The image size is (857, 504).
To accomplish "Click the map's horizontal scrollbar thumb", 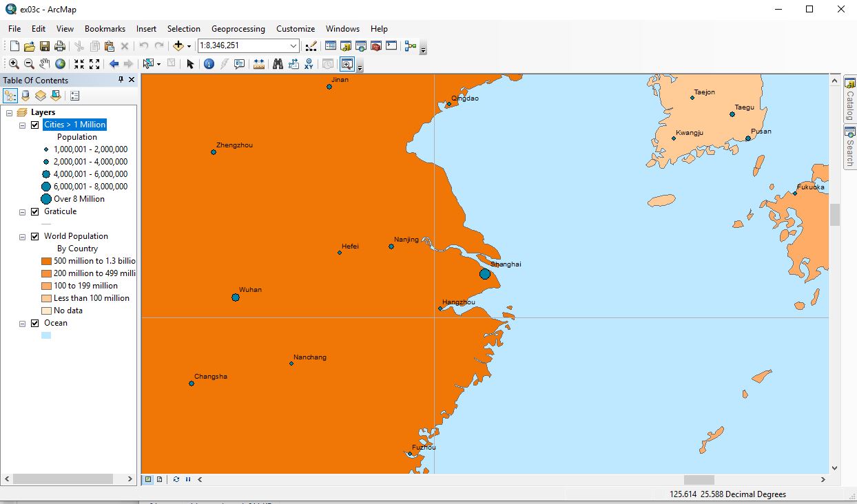I will coord(699,479).
